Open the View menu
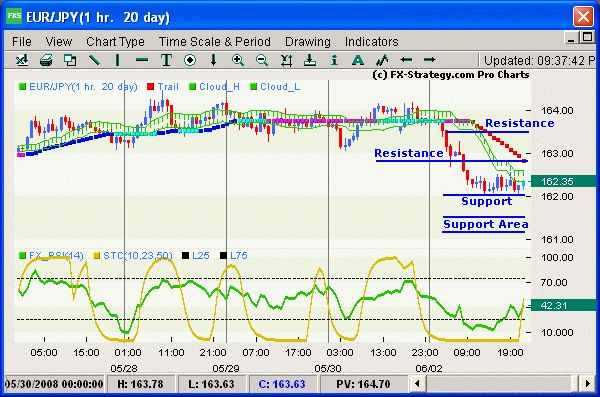The height and width of the screenshot is (397, 600). coord(58,41)
